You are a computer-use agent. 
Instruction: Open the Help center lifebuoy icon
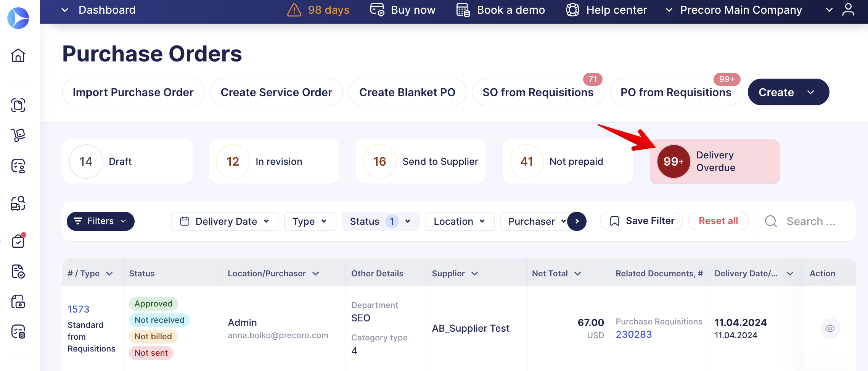[572, 10]
